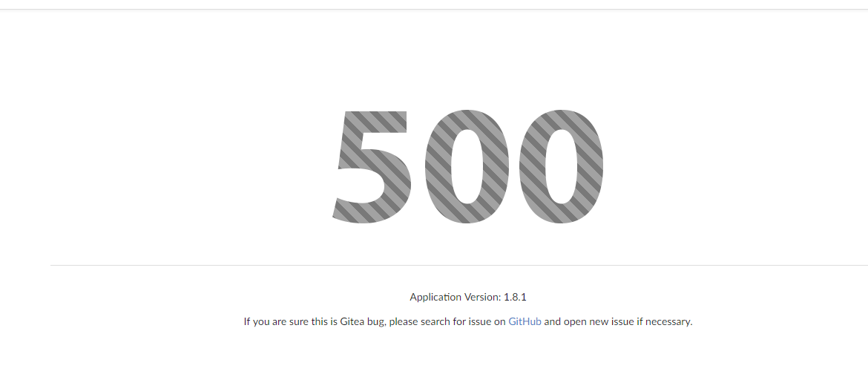Click the large 500 error number
The image size is (868, 377).
[x=468, y=167]
